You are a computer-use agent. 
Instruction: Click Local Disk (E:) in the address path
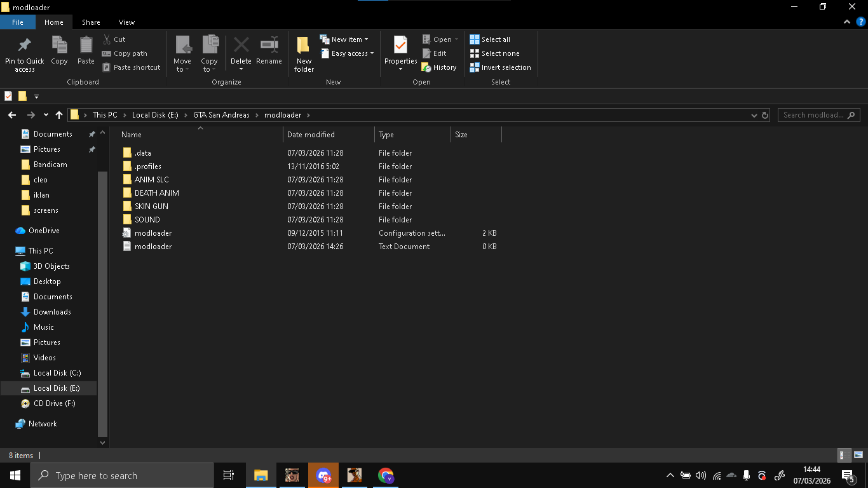tap(155, 115)
